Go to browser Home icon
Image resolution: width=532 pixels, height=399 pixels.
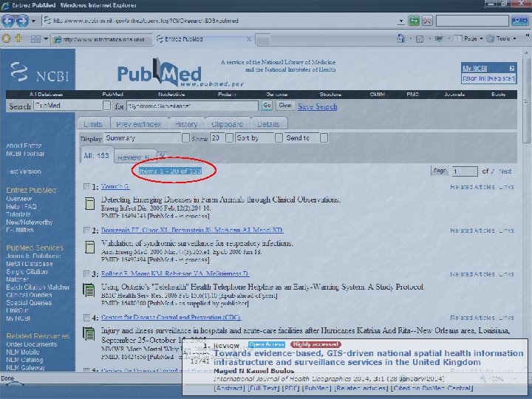click(401, 38)
